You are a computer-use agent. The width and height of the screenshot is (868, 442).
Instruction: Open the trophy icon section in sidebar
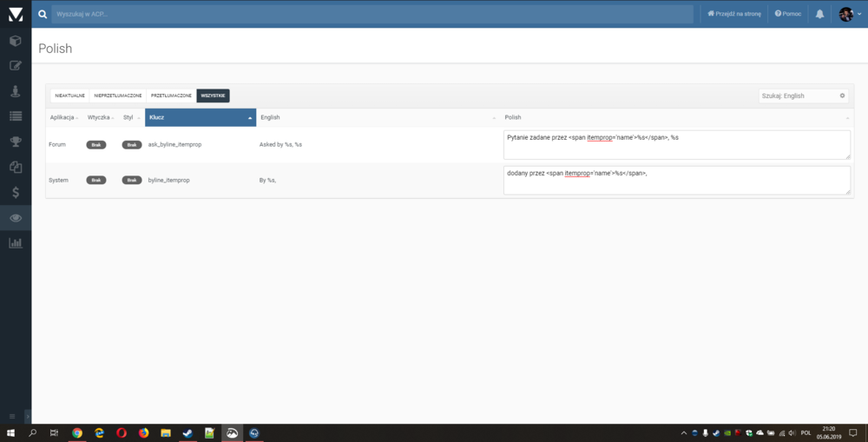(x=16, y=142)
